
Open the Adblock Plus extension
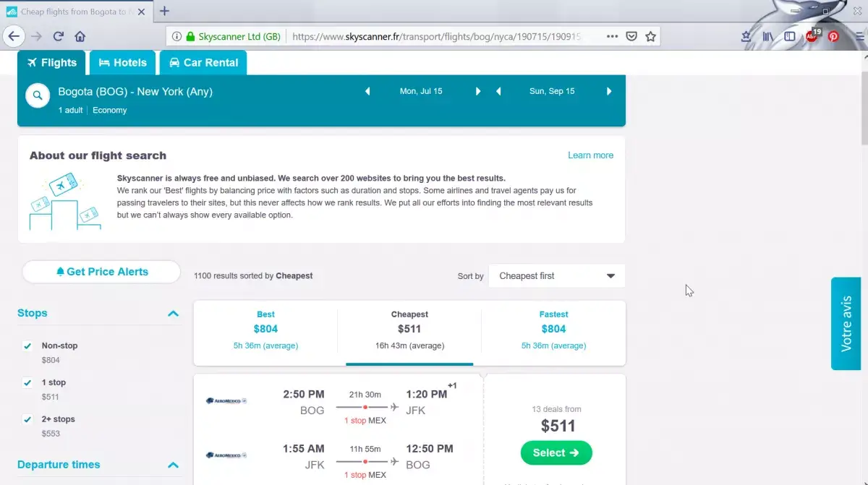812,35
